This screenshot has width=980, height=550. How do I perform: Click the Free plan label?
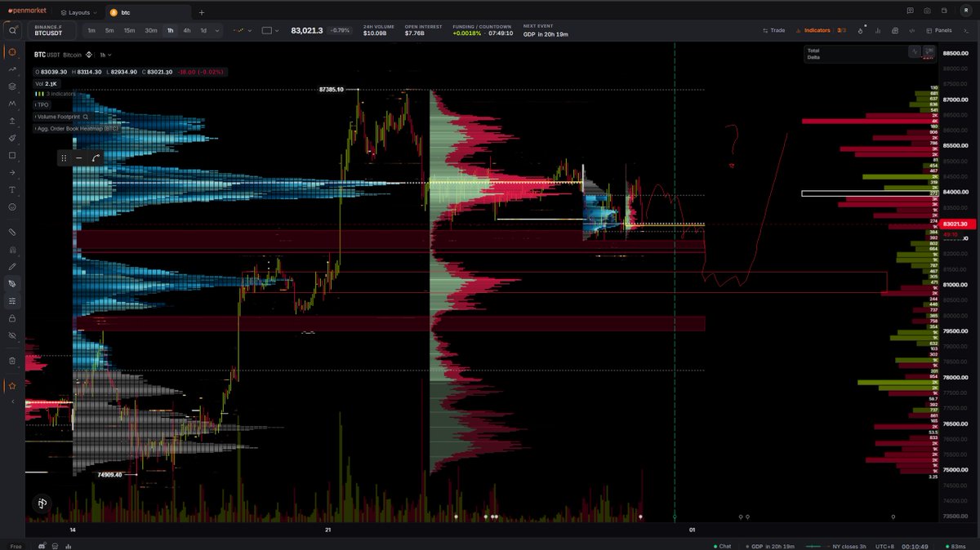coord(16,546)
